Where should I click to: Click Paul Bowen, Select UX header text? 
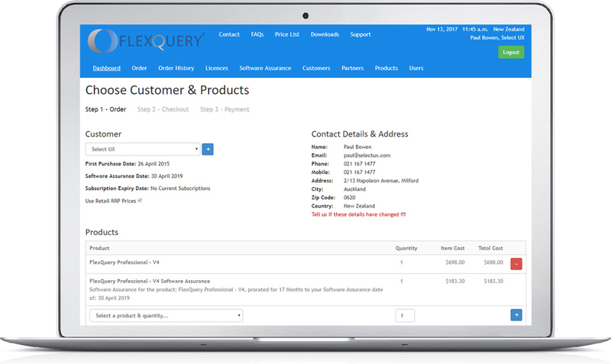[497, 37]
